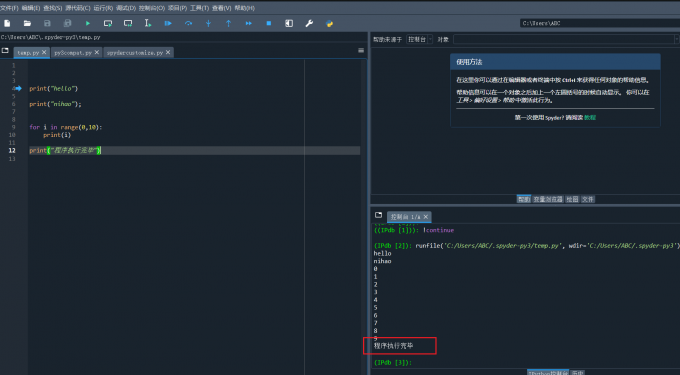
Task: Switch to the IPython控制台 bottom tab
Action: tap(548, 372)
